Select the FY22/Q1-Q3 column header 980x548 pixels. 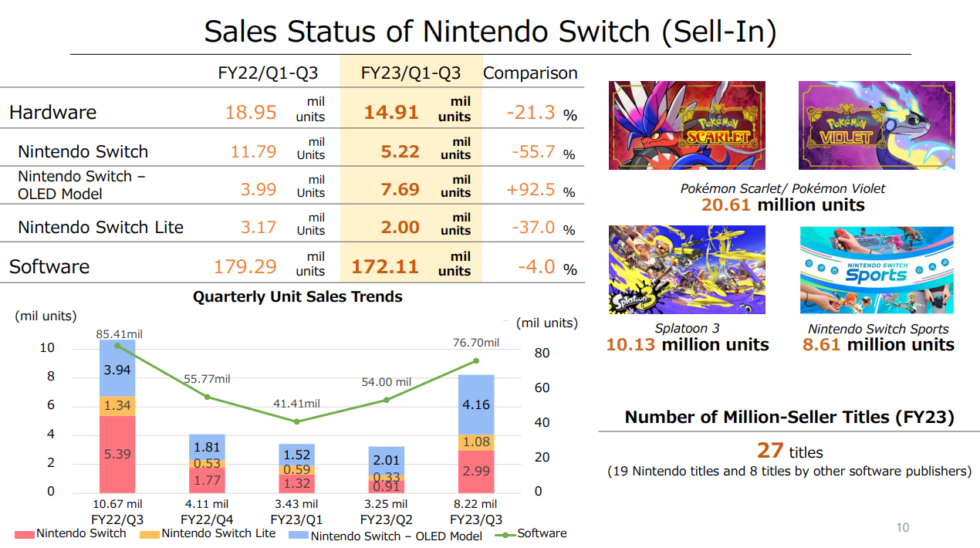[x=268, y=73]
